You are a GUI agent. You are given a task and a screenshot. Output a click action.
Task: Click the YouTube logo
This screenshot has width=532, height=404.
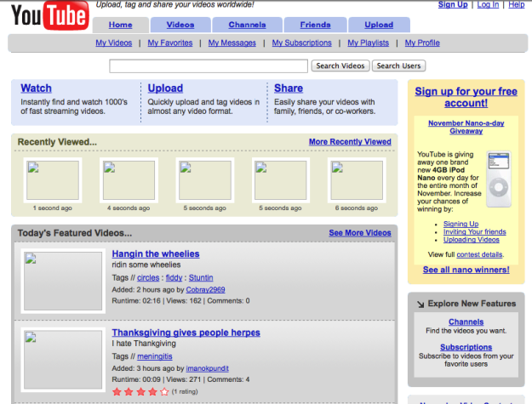tap(50, 16)
